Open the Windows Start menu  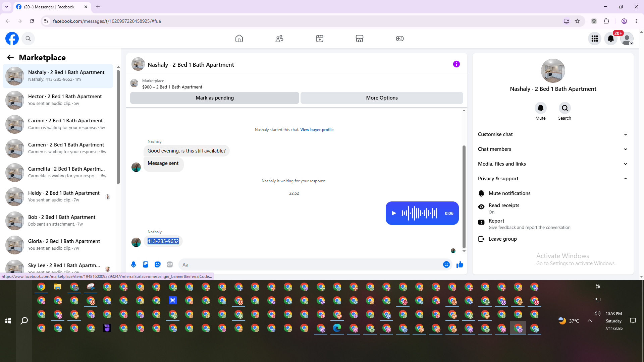coord(8,321)
